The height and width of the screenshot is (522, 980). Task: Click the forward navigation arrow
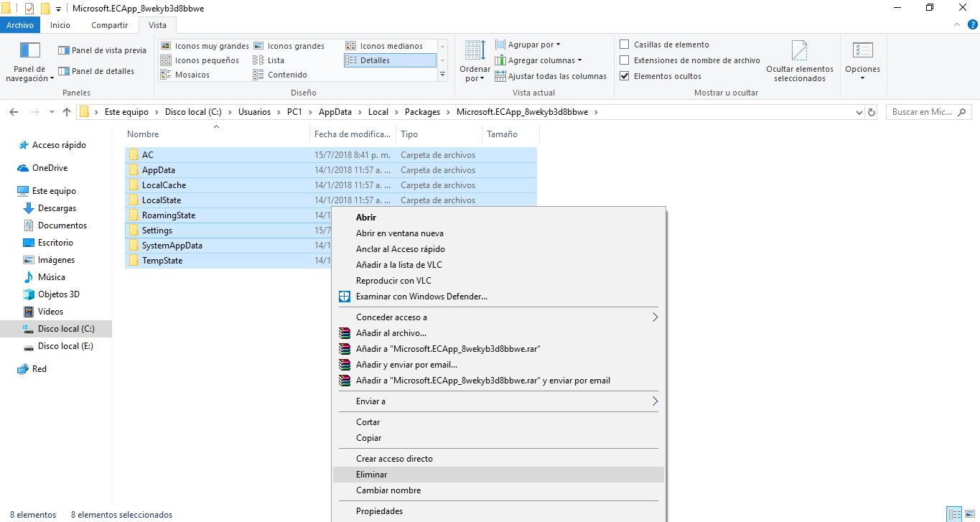[x=34, y=112]
